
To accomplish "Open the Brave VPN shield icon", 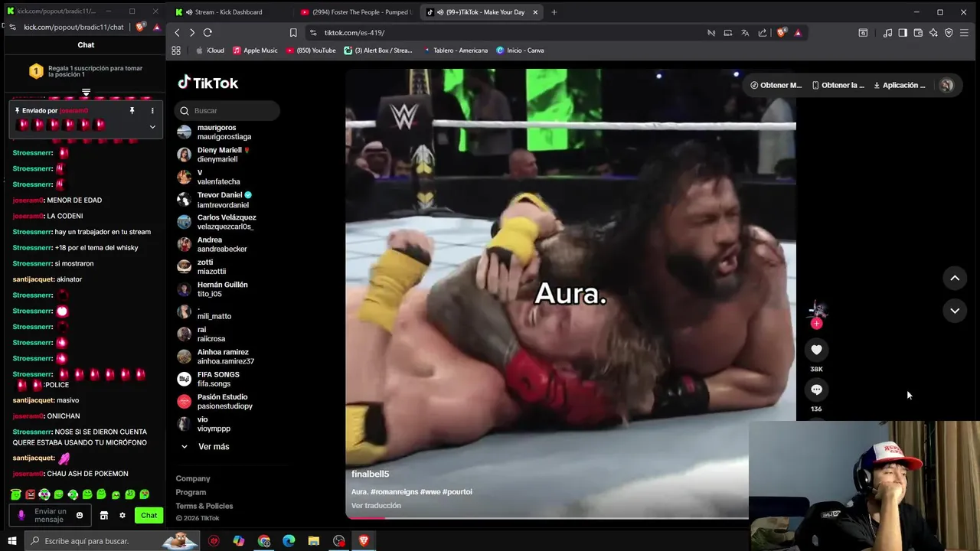I will pyautogui.click(x=949, y=33).
